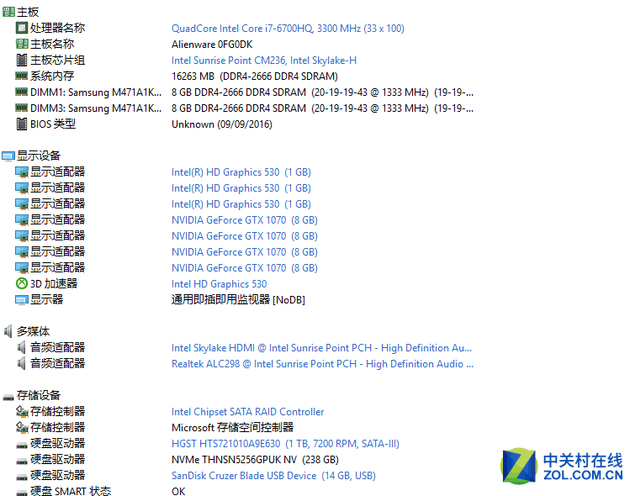Select the DIMM3: Samsung M471A1K label
This screenshot has width=640, height=496.
pyautogui.click(x=96, y=108)
